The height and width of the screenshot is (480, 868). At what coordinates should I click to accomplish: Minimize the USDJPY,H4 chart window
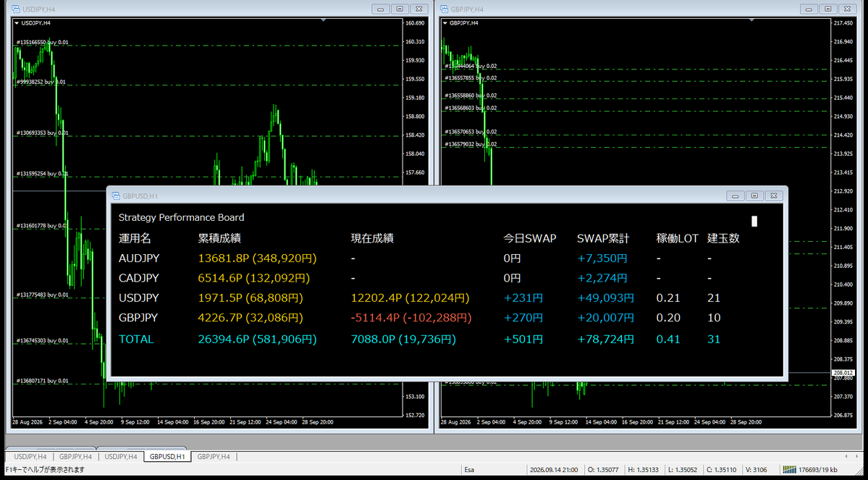381,9
